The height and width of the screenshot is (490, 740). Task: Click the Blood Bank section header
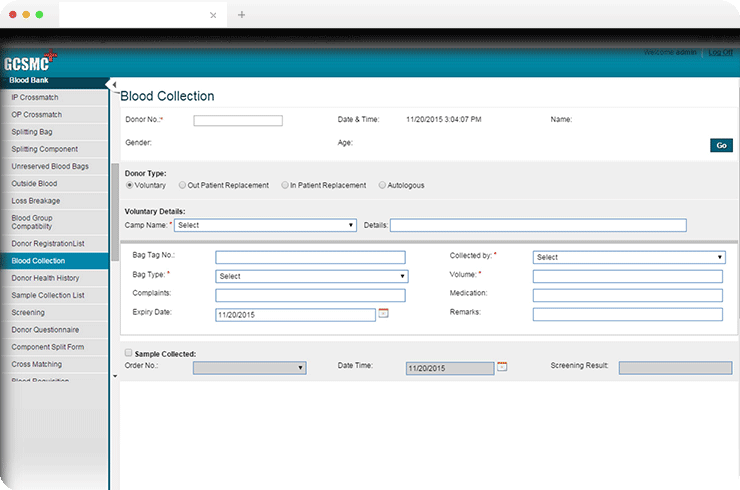(x=54, y=81)
